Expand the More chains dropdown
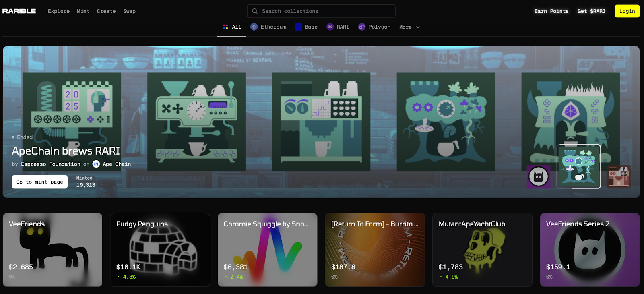 409,27
